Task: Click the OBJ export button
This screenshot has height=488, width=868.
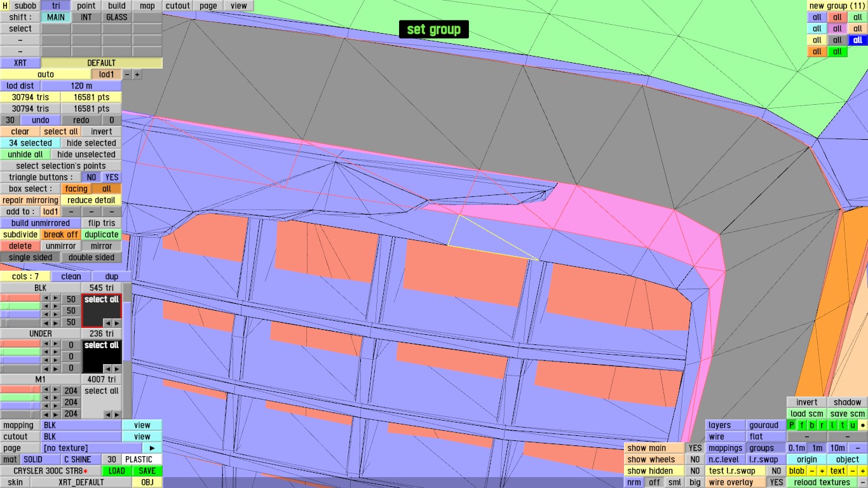Action: tap(147, 482)
